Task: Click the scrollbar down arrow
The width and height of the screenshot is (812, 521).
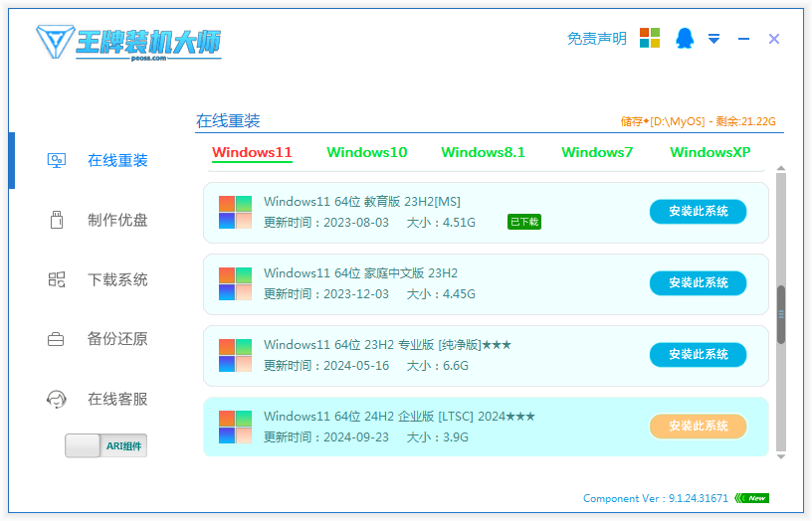Action: [781, 456]
